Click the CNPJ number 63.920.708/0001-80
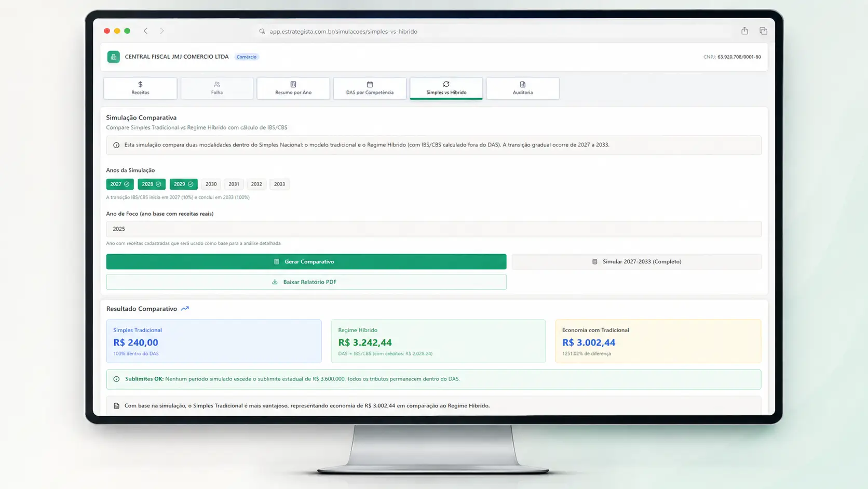Screen dimensions: 868x489 [739, 57]
